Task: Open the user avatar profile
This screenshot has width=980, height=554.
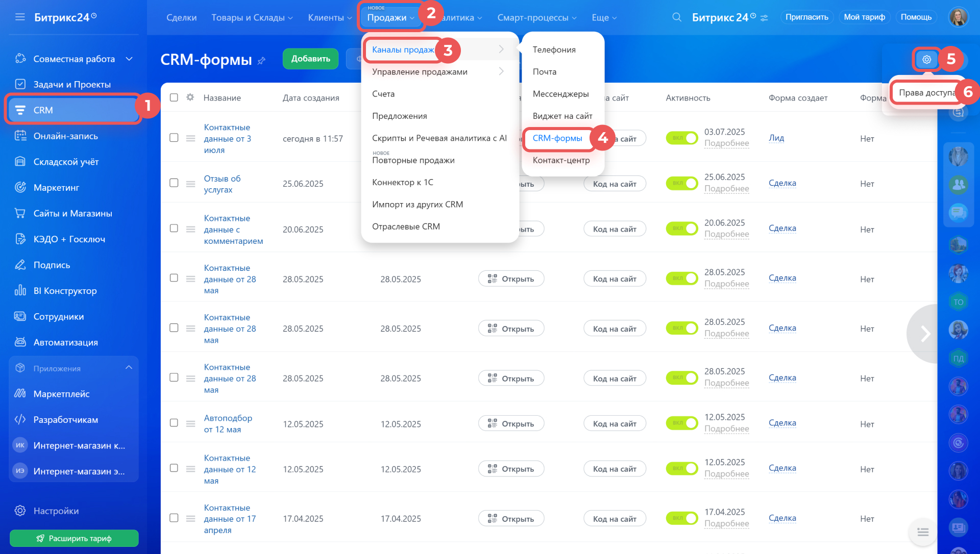Action: click(958, 17)
